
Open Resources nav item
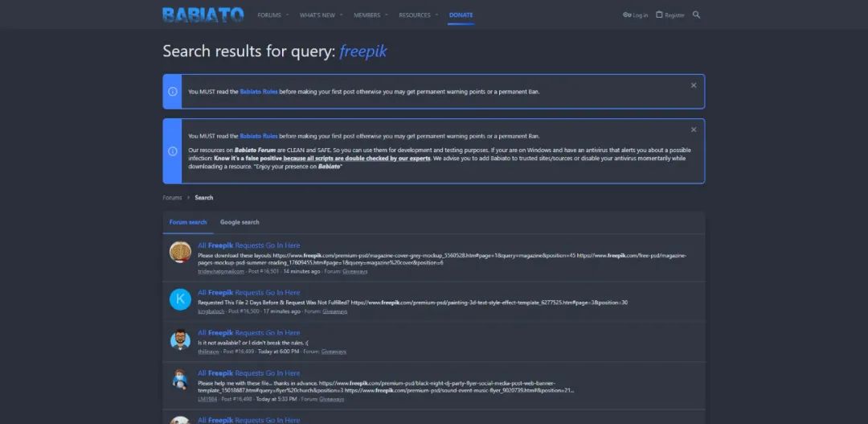click(415, 15)
